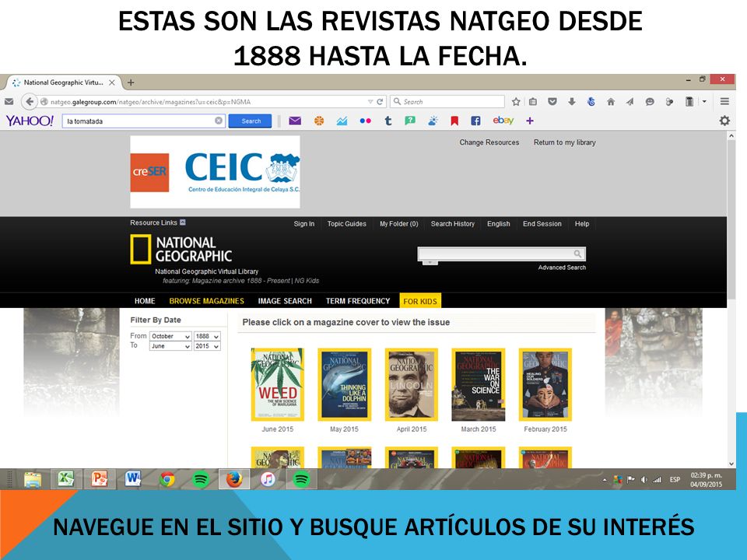Click the English language link

coord(498,224)
